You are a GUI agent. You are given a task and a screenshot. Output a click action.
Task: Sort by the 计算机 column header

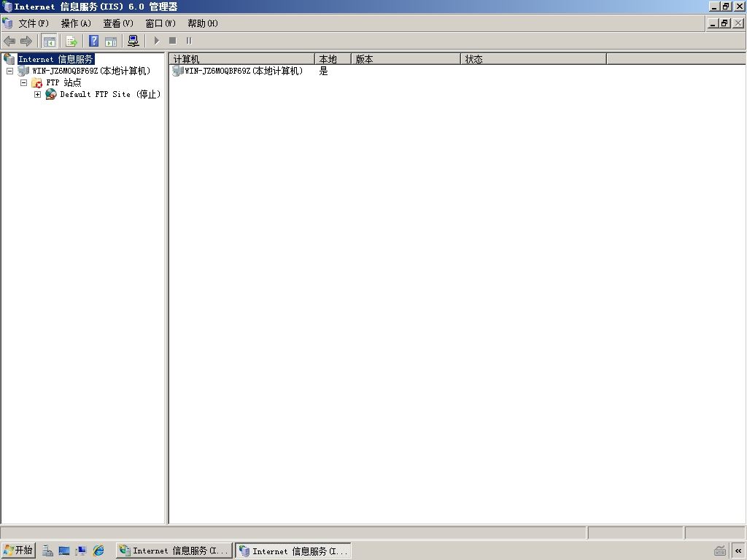242,59
